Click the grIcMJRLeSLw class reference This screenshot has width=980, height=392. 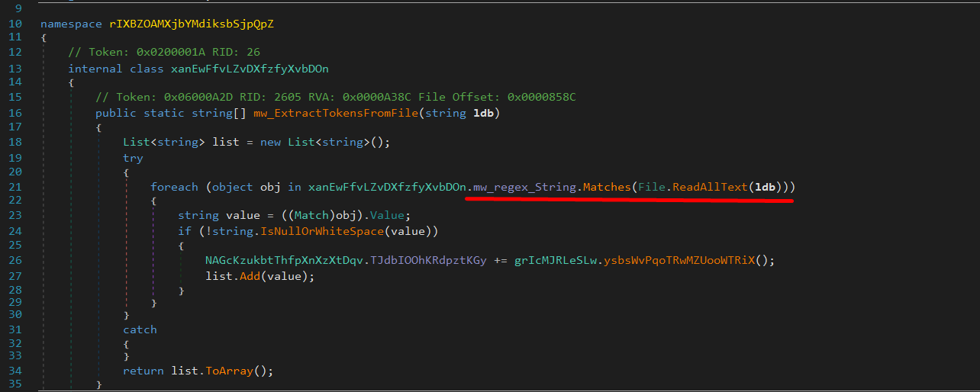(555, 260)
